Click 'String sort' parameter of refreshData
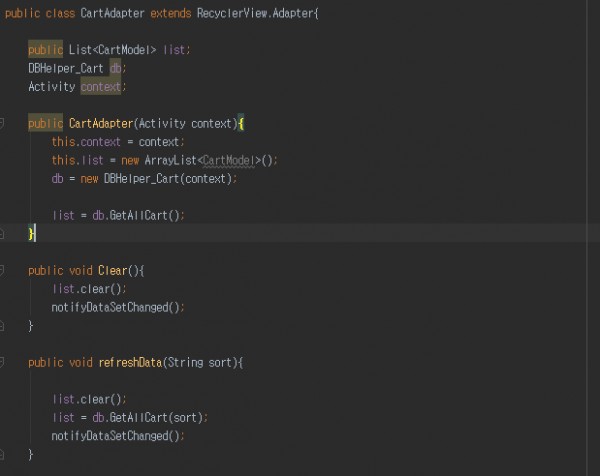Viewport: 600px width, 476px height. [x=199, y=362]
